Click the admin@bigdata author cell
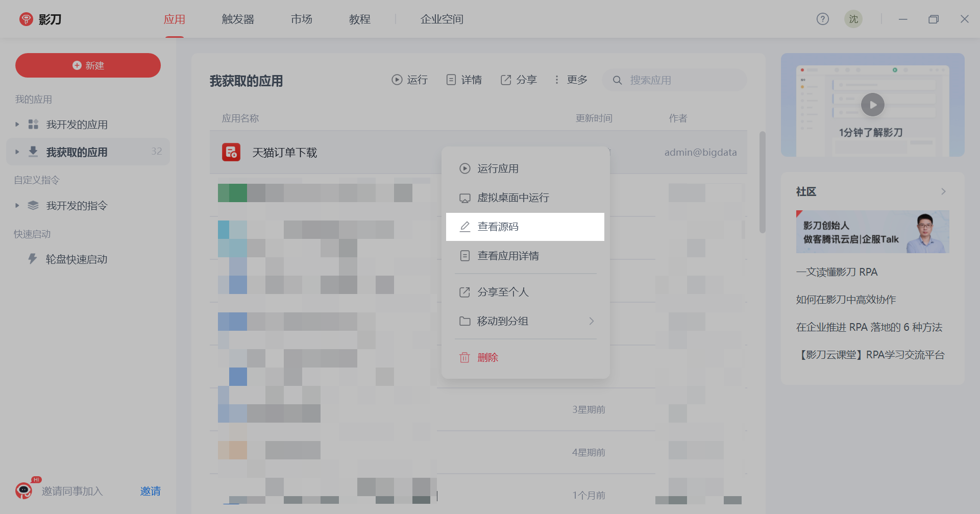Image resolution: width=980 pixels, height=514 pixels. 700,152
